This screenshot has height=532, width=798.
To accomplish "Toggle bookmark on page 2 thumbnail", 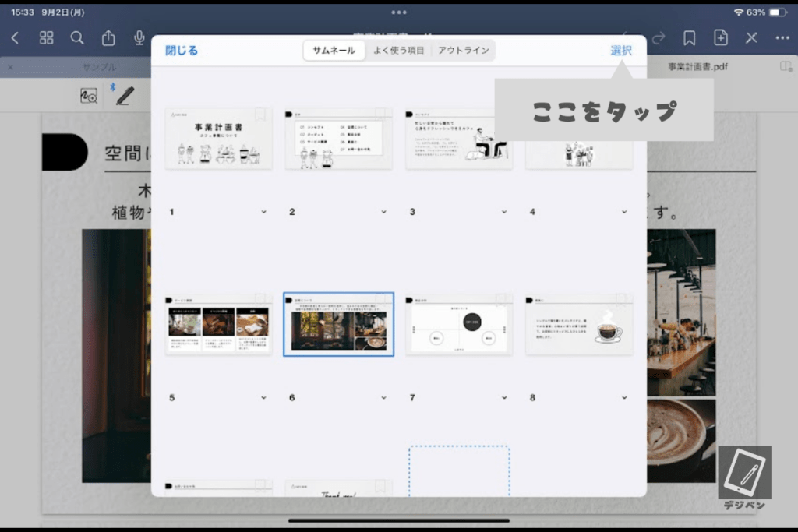I will pyautogui.click(x=380, y=115).
